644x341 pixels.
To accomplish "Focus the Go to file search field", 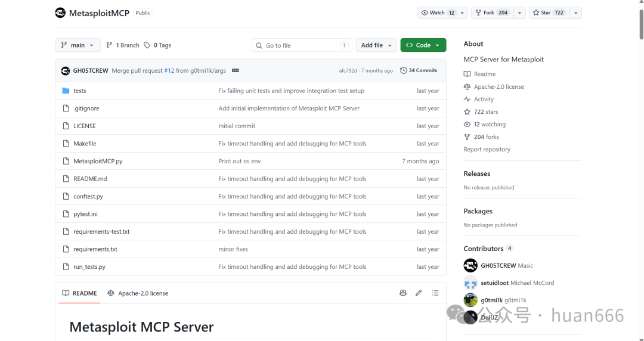I will click(x=302, y=45).
